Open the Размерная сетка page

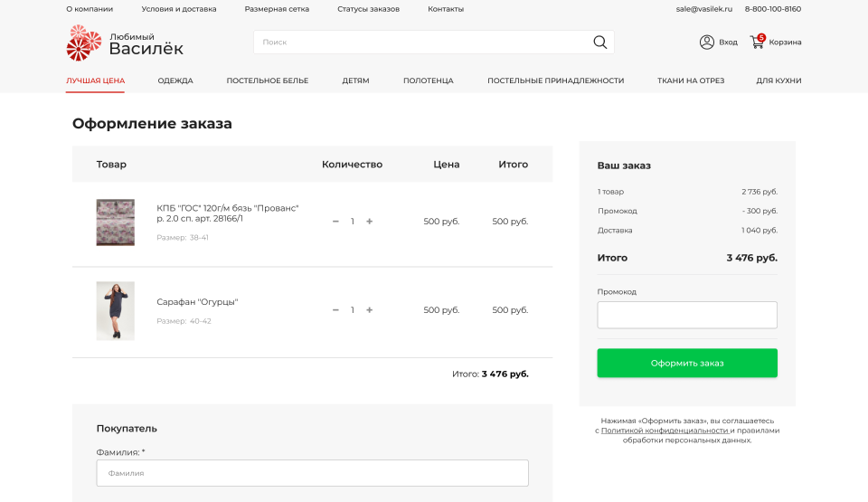point(277,9)
